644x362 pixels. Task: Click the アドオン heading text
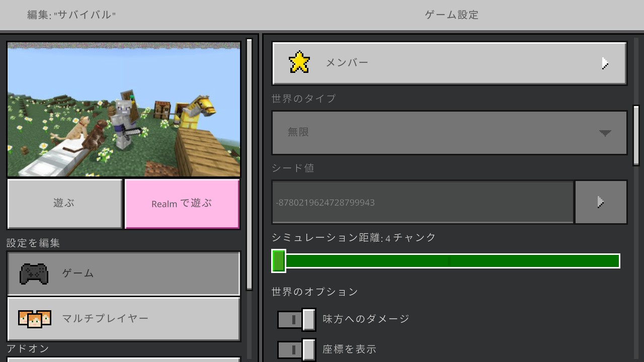[x=28, y=348]
